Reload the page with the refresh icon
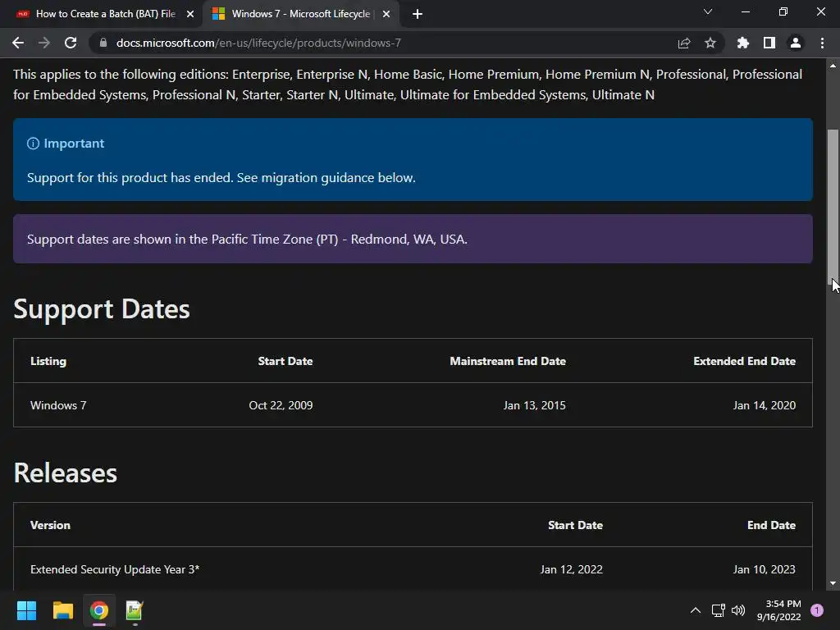Viewport: 840px width, 630px height. click(71, 43)
